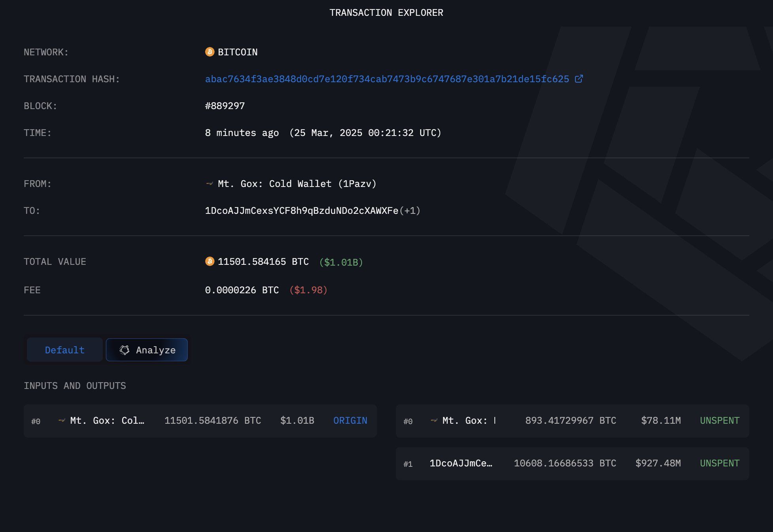This screenshot has width=773, height=532.
Task: Click the 8 minutes ago timestamp
Action: (241, 133)
